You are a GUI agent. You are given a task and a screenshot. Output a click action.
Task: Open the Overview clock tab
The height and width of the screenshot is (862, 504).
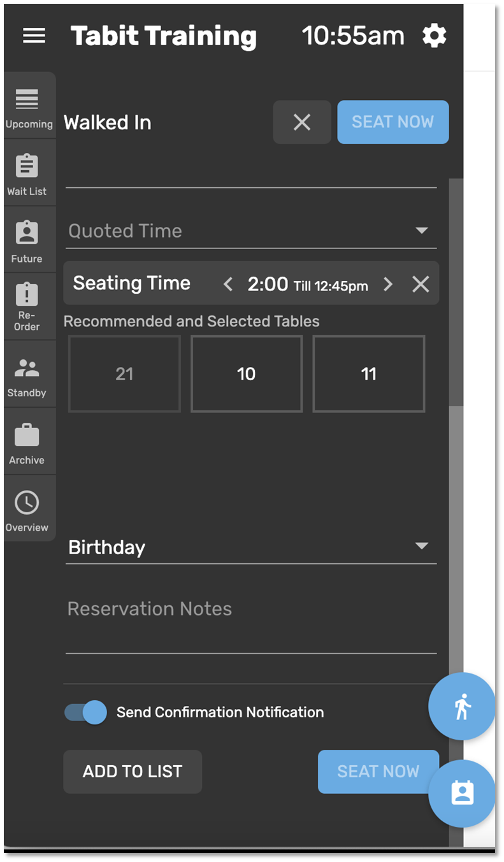pyautogui.click(x=27, y=511)
